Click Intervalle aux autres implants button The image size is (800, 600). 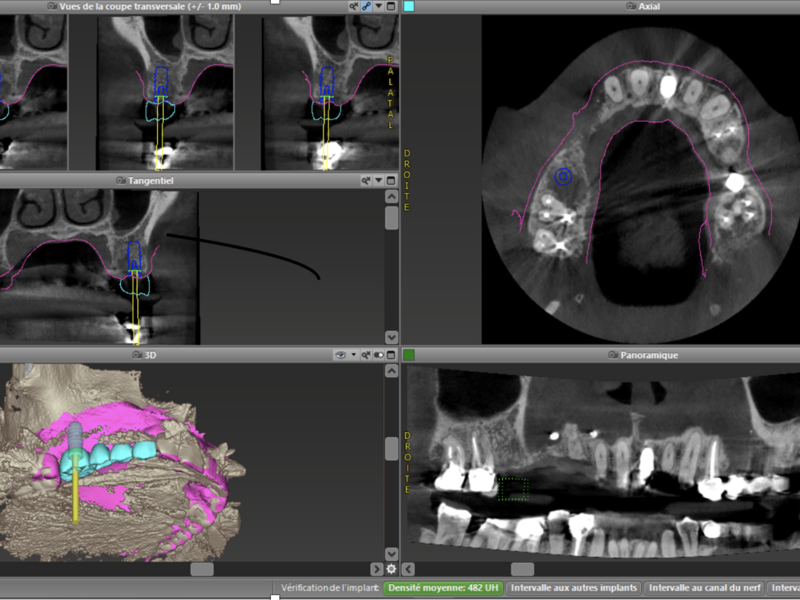tap(574, 588)
